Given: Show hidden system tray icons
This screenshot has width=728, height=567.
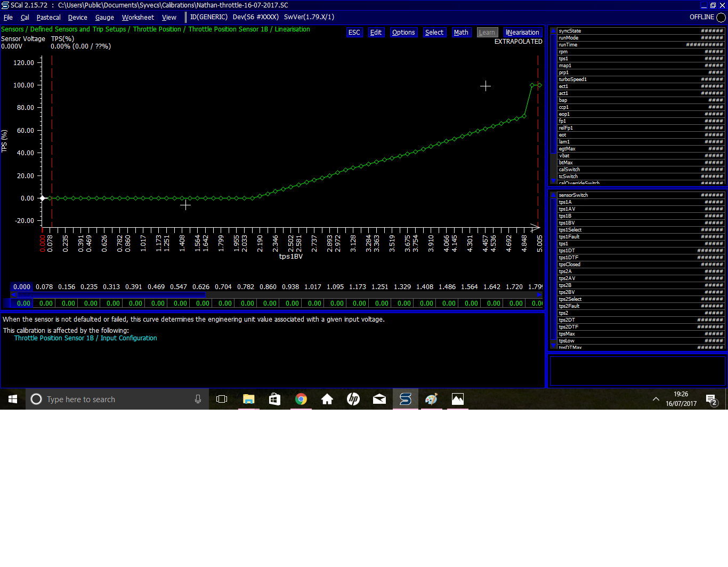Looking at the screenshot, I should (x=656, y=399).
